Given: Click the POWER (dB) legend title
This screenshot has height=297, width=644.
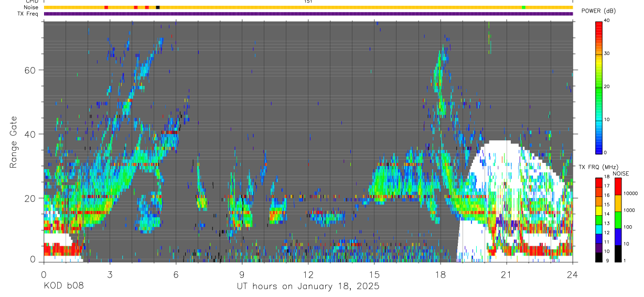Looking at the screenshot, I should pos(598,11).
